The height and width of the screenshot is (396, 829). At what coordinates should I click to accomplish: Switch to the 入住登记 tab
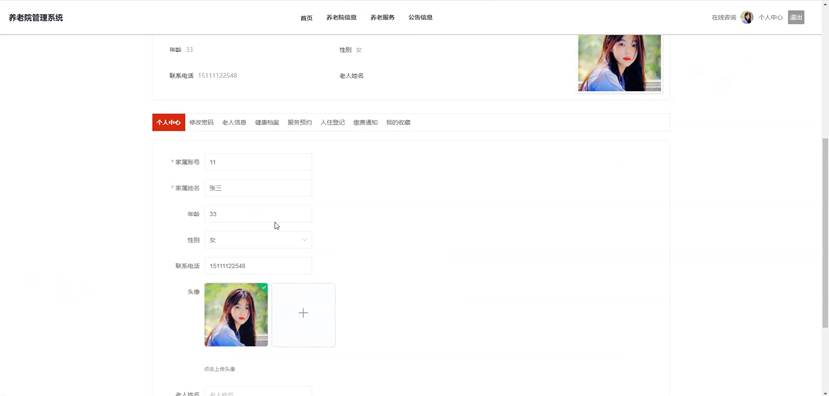pos(333,122)
